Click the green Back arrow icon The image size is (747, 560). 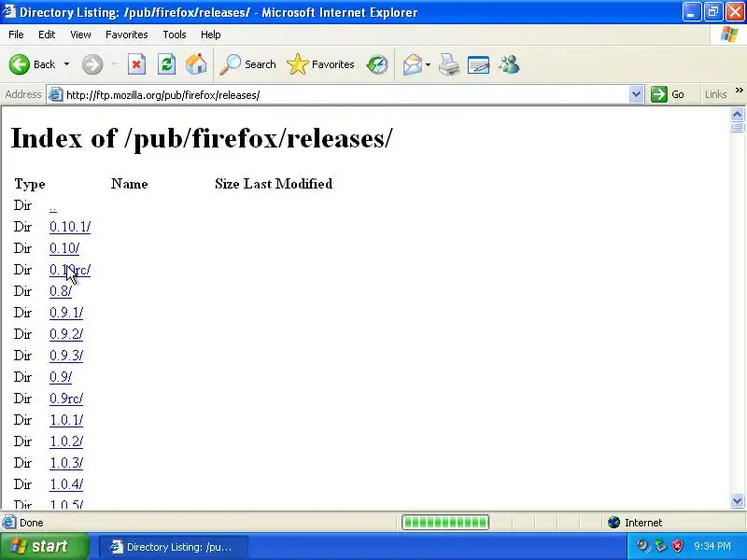(20, 64)
